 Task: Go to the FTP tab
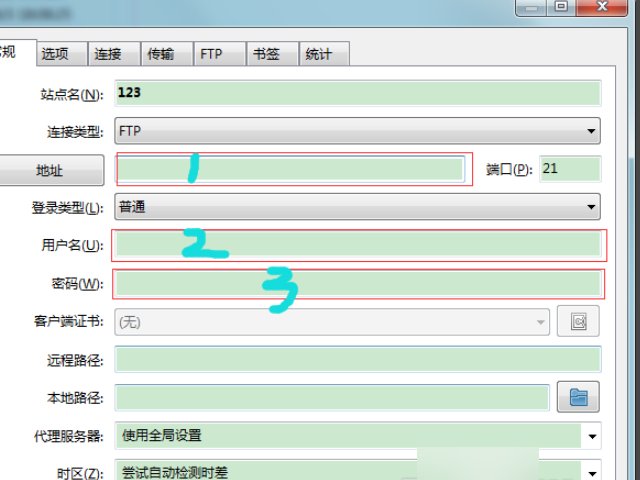[220, 53]
